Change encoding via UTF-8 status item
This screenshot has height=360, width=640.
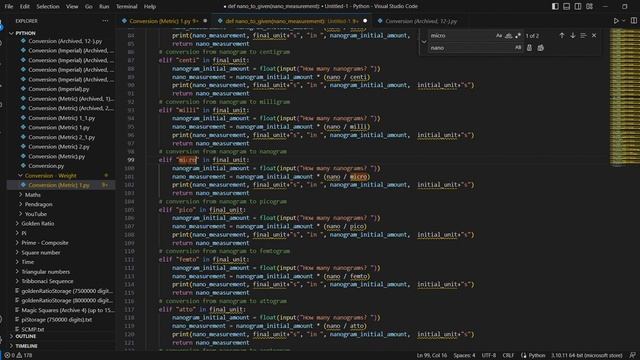click(x=489, y=355)
